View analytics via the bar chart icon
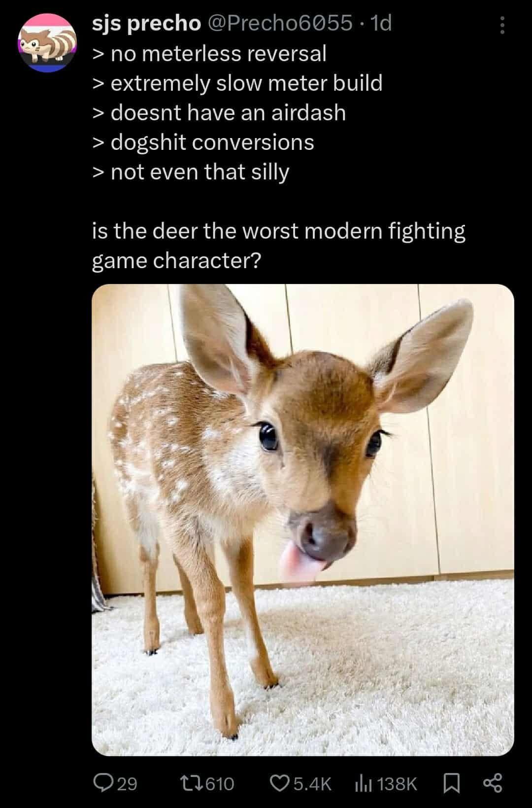Screen dimensions: 532x808 pyautogui.click(x=363, y=783)
